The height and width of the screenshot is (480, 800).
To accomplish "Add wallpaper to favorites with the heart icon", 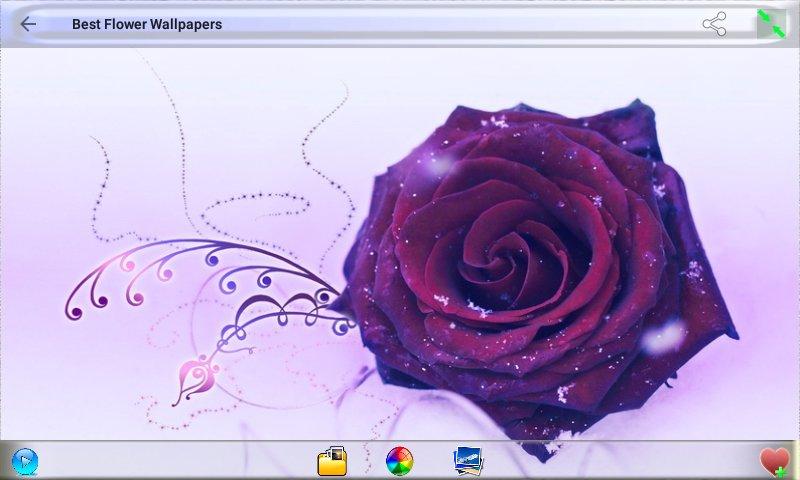I will 774,461.
